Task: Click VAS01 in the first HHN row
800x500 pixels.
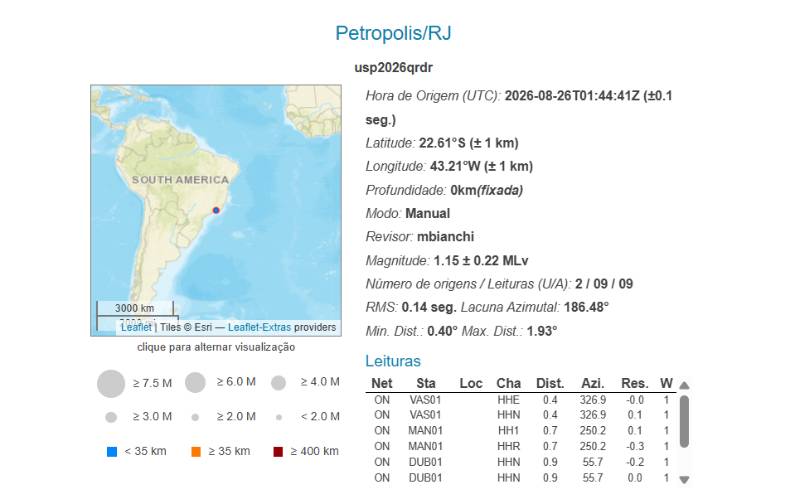Action: [x=426, y=415]
